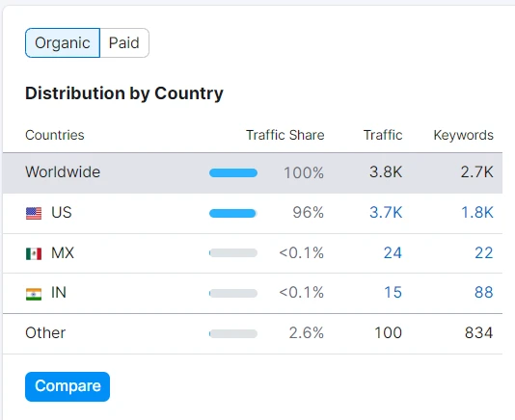Select the MX country label

coord(63,253)
